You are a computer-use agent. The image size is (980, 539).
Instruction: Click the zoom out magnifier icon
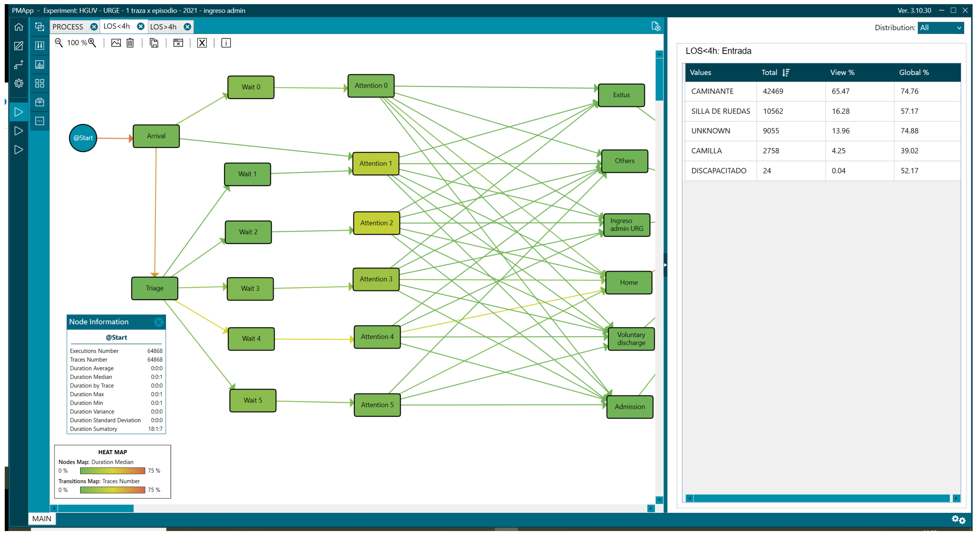point(58,43)
